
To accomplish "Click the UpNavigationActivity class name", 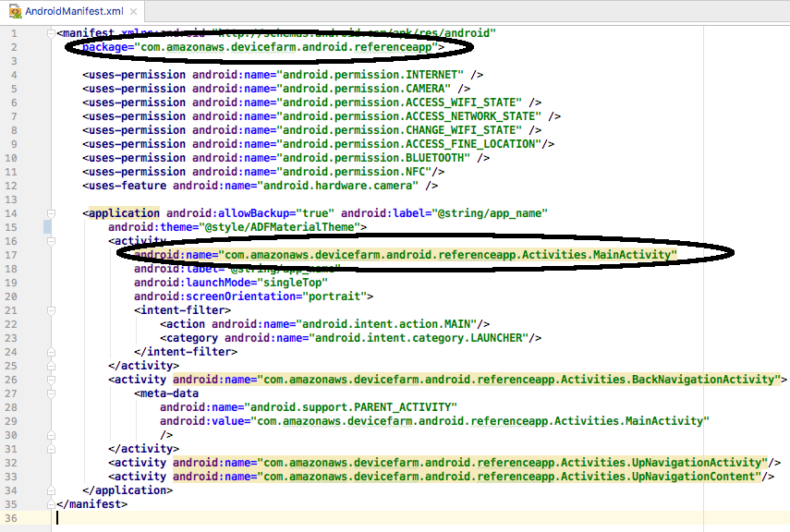I will tap(697, 463).
